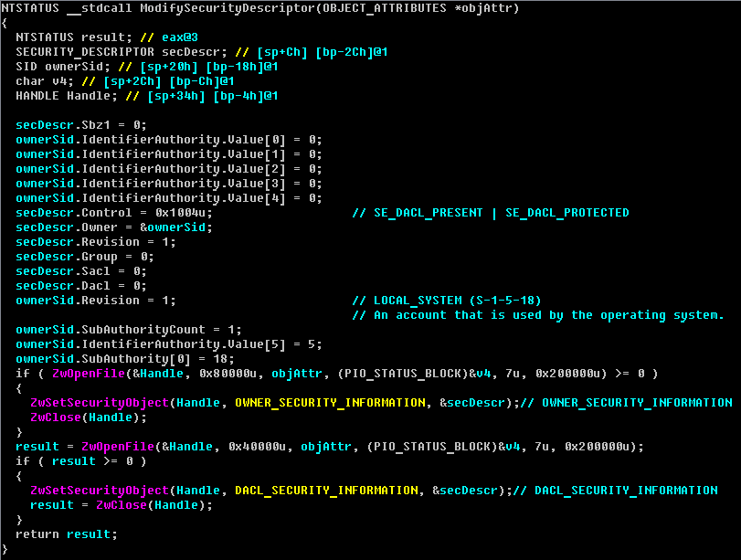Select the 'char v4;' declaration

tap(45, 81)
